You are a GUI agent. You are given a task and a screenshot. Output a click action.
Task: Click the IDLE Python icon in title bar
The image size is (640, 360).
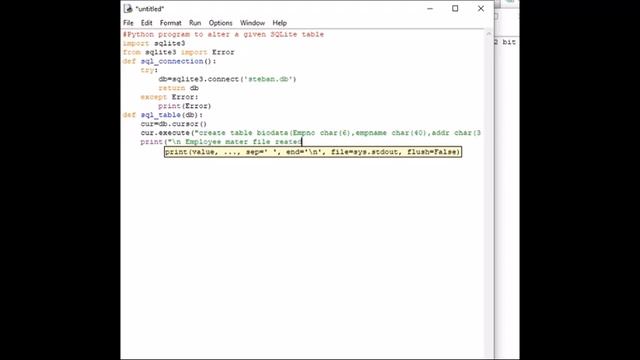point(128,9)
